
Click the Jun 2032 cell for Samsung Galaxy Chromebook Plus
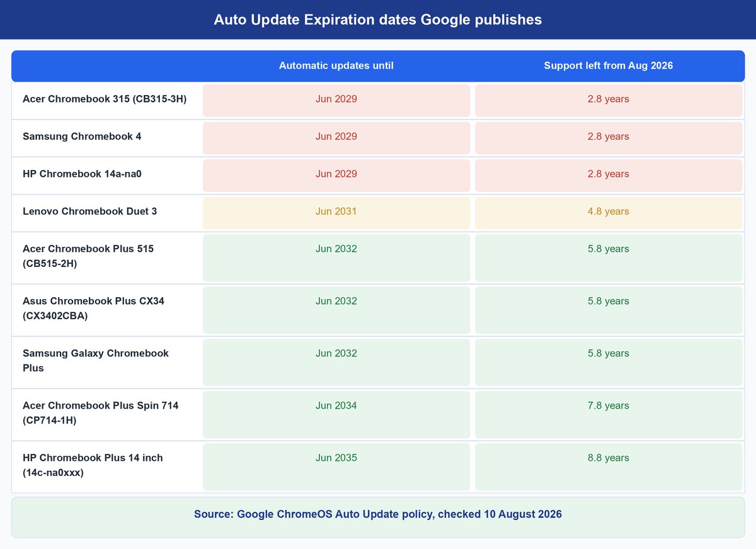(x=336, y=362)
